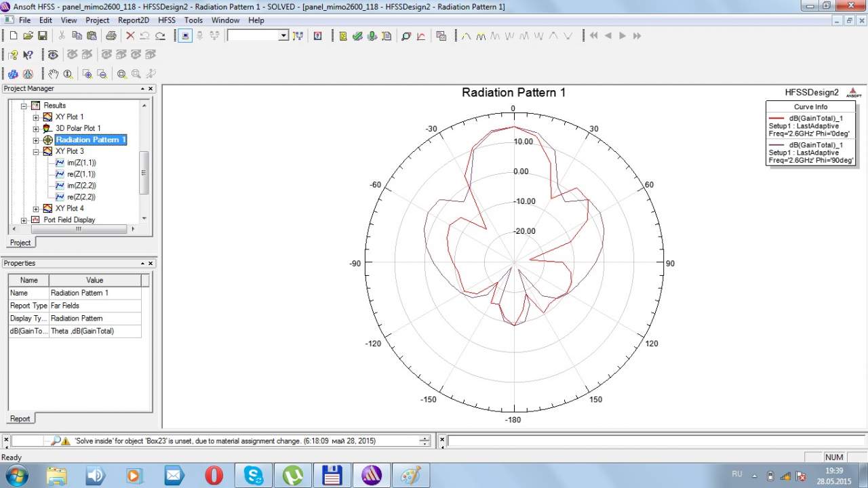Expand the XY Plot 1 tree node
The width and height of the screenshot is (868, 488).
(36, 117)
